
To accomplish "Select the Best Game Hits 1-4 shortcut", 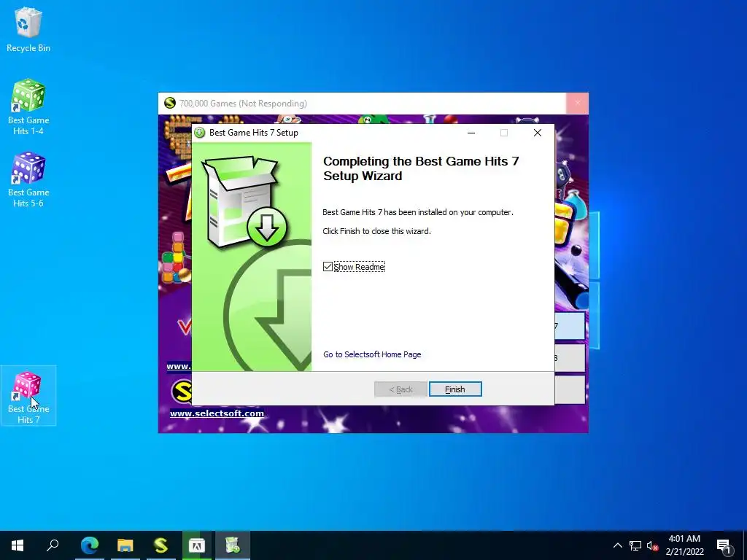I will tap(28, 107).
